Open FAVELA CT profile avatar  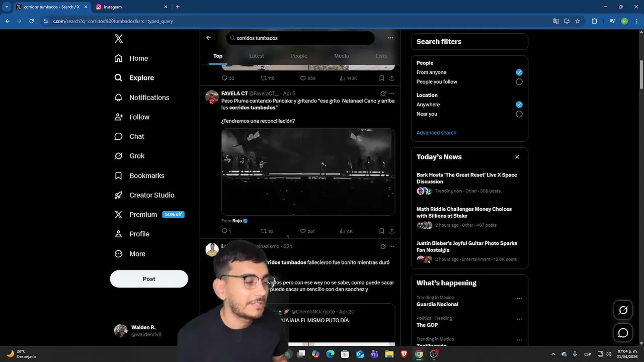tap(212, 97)
